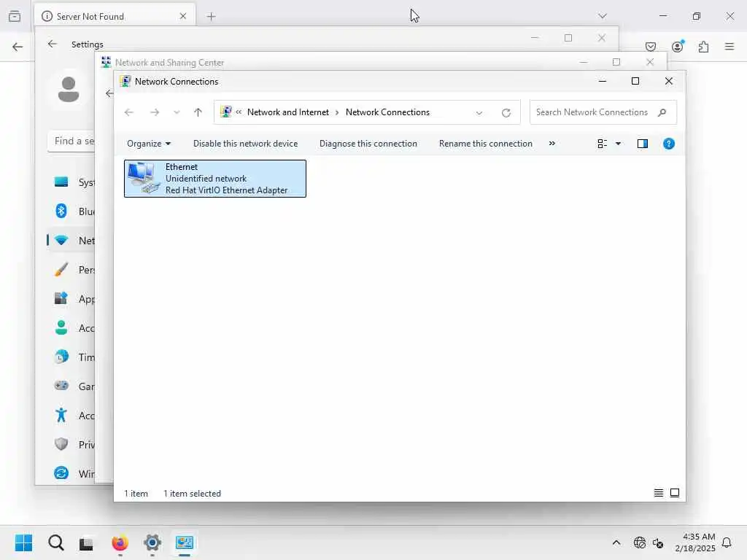Open the notifications bell icon
747x560 pixels.
[727, 542]
